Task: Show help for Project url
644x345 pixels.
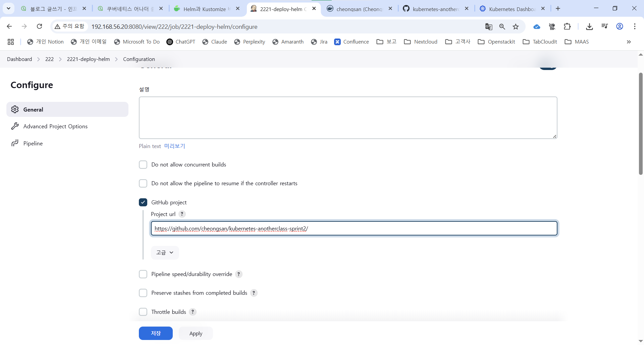Action: (x=182, y=214)
